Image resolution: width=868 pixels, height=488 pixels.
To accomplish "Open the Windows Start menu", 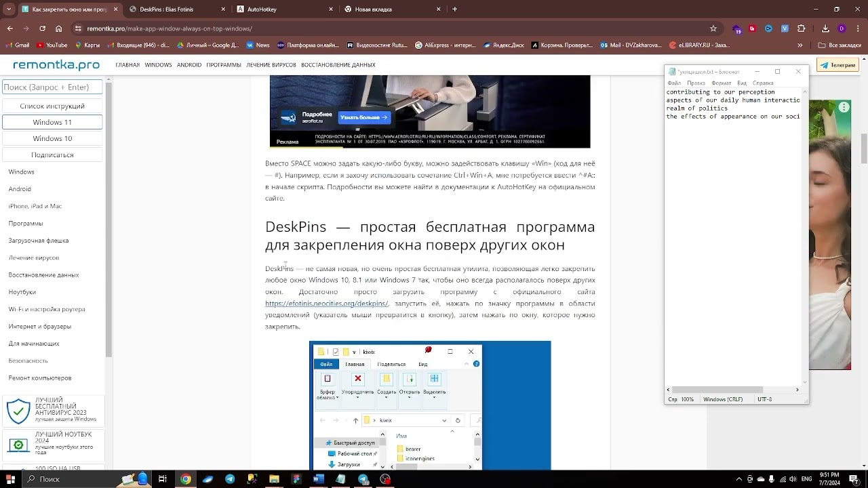I will coord(10,479).
